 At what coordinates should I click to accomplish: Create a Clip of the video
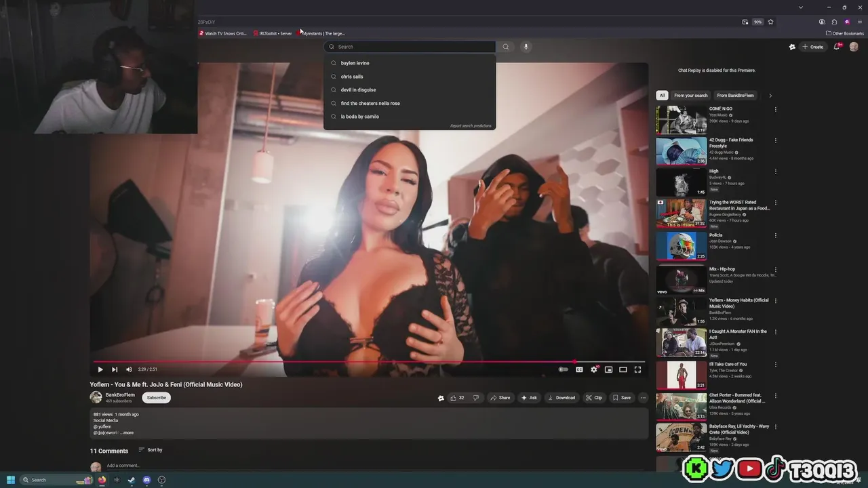point(593,398)
